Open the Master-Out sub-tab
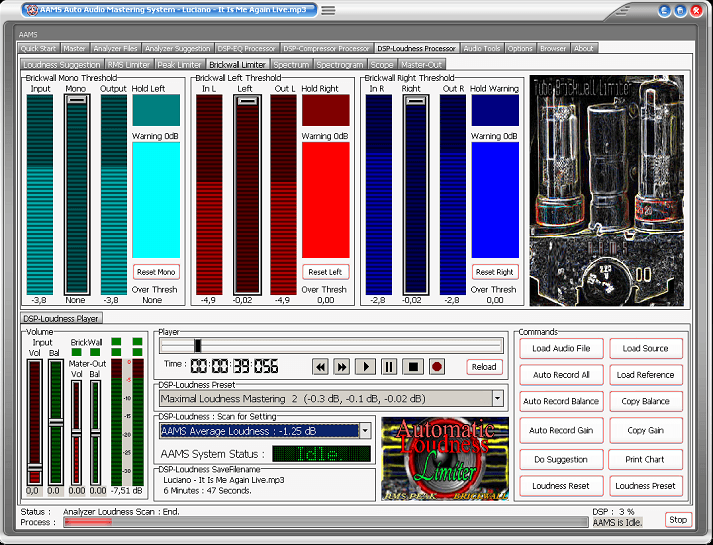This screenshot has width=713, height=545. pyautogui.click(x=422, y=65)
